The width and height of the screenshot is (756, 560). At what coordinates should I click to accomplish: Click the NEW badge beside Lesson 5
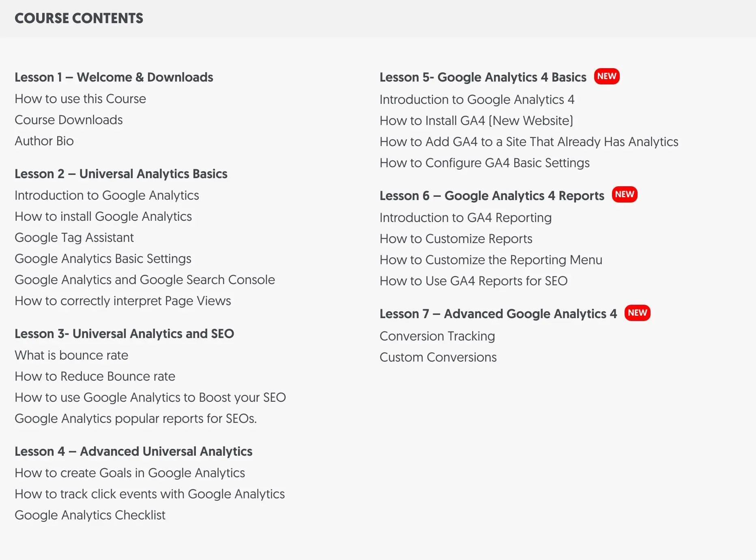(606, 76)
